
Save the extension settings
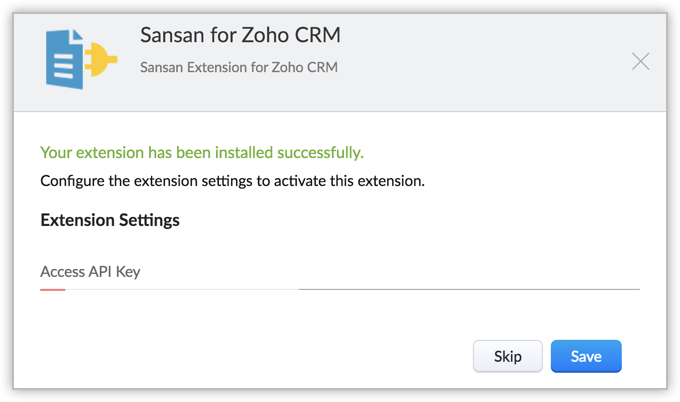coord(586,356)
